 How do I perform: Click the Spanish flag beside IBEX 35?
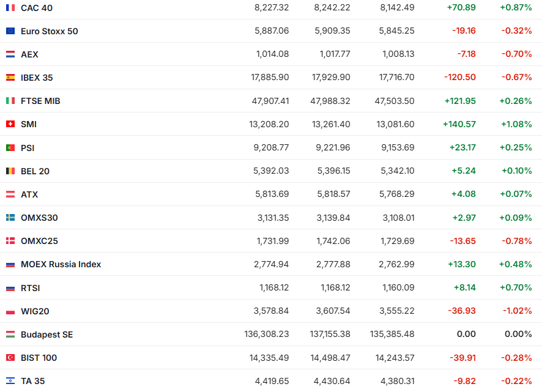[10, 78]
